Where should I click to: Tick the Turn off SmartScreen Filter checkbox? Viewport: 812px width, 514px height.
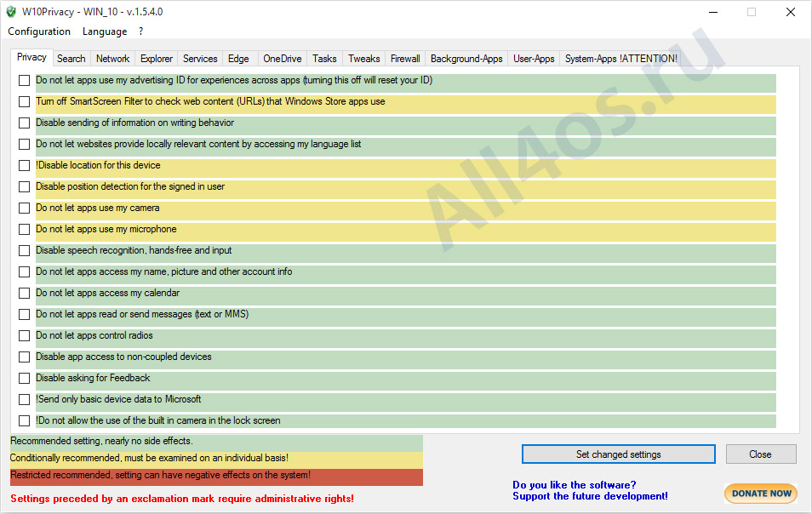click(x=25, y=101)
